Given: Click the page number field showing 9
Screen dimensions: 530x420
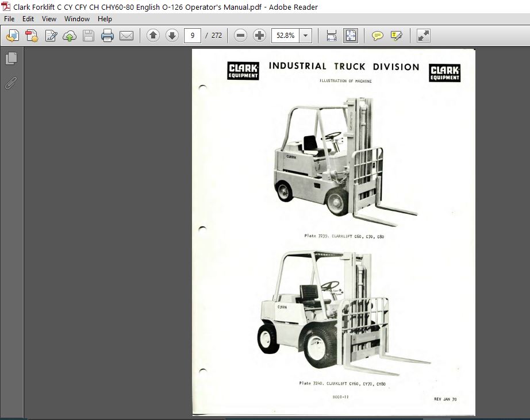Looking at the screenshot, I should click(193, 36).
